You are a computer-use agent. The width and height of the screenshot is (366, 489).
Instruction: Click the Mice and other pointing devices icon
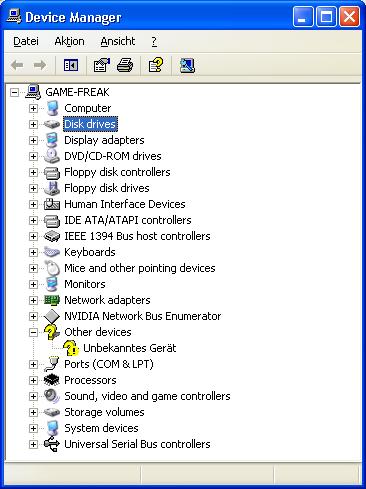52,268
